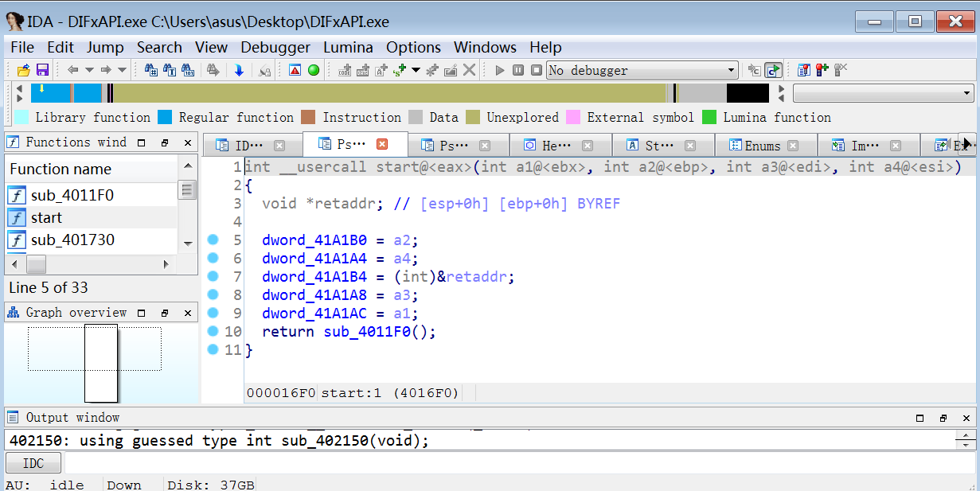Click the create ASCII string icon
Screen dimensions: 980x491
pos(381,70)
